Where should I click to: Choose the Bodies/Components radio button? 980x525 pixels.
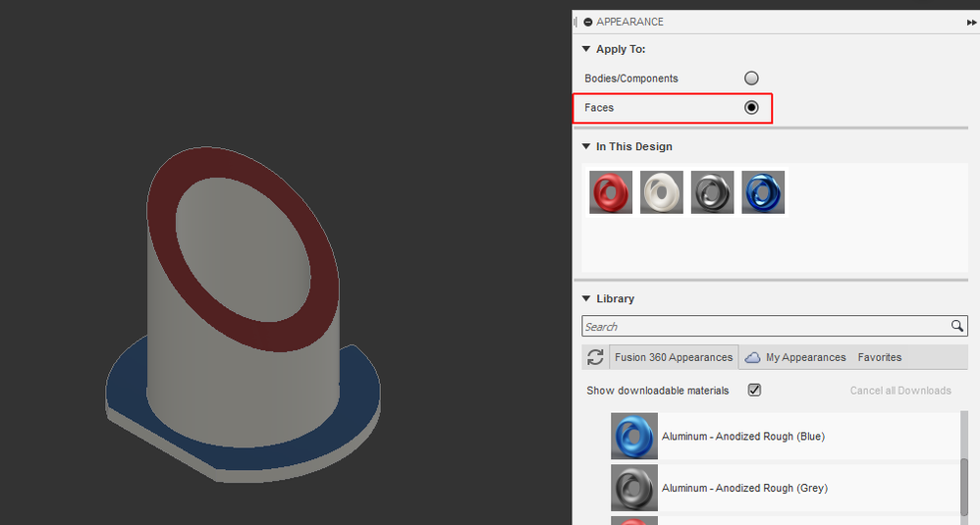coord(751,79)
